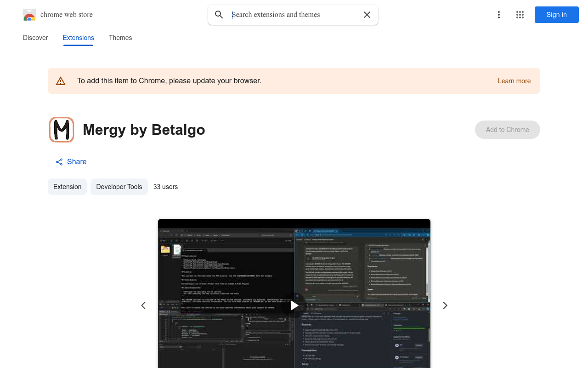Viewport: 588px width, 368px height.
Task: Click the Mergy by Betalgo title
Action: [144, 130]
